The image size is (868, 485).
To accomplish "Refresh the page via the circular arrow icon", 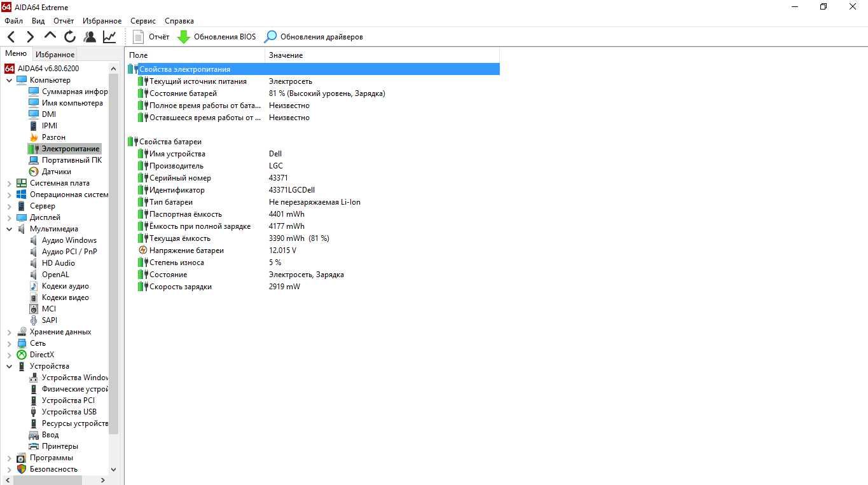I will 70,37.
